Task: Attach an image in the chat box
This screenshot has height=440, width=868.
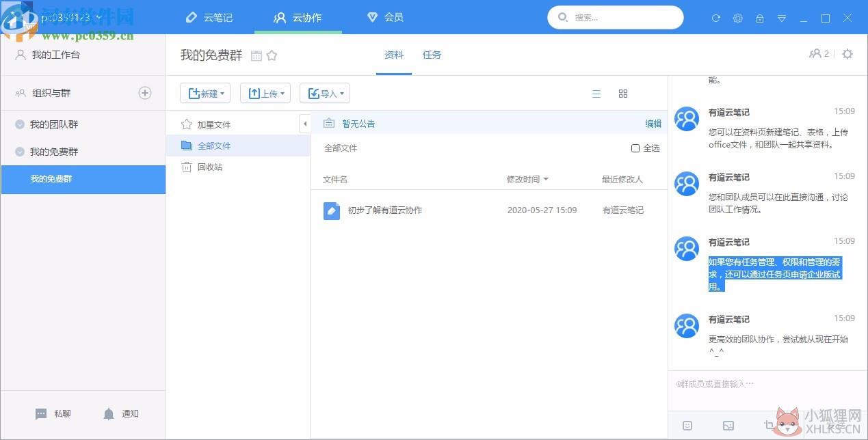Action: point(728,426)
